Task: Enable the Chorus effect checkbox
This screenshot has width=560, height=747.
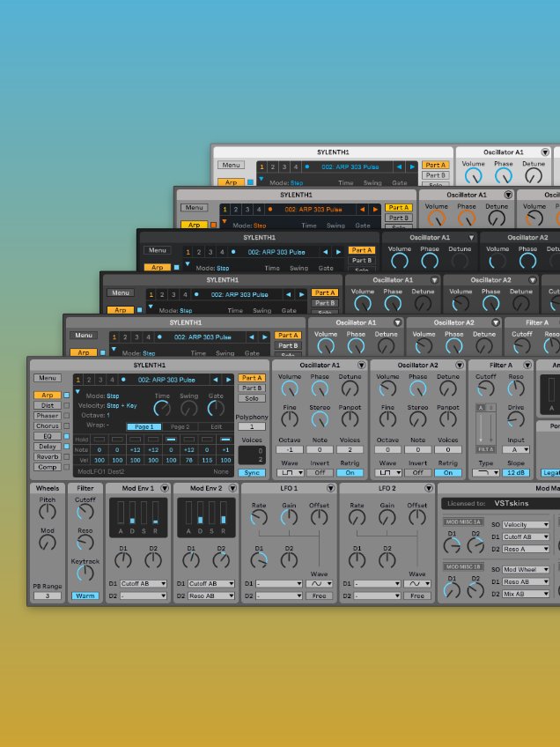Action: click(x=67, y=425)
